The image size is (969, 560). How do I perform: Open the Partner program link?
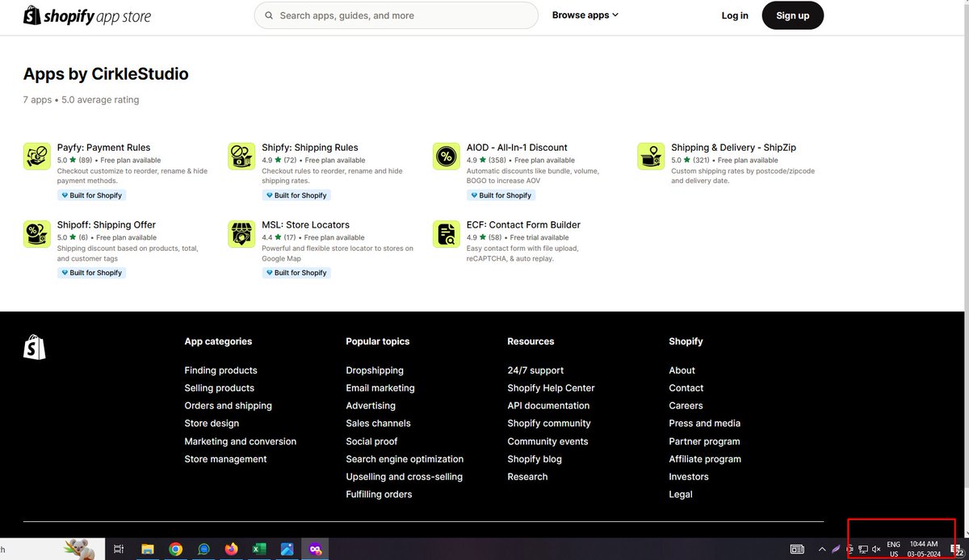(704, 441)
